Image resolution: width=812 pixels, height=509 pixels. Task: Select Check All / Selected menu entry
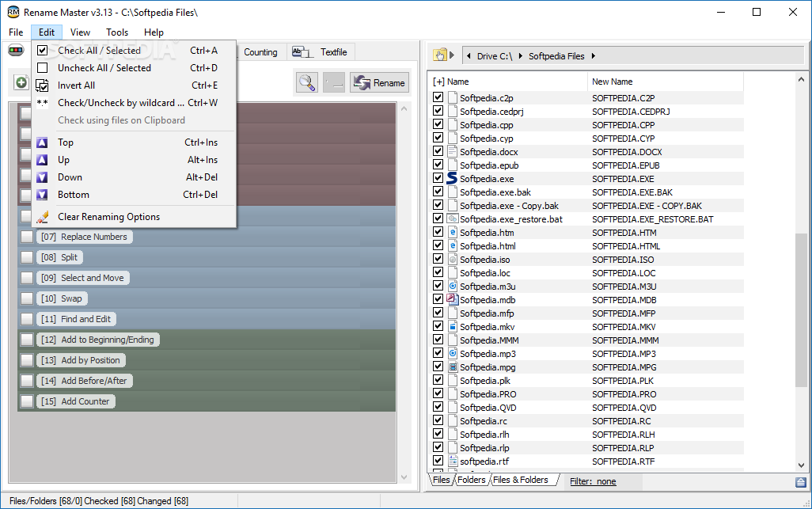coord(134,50)
